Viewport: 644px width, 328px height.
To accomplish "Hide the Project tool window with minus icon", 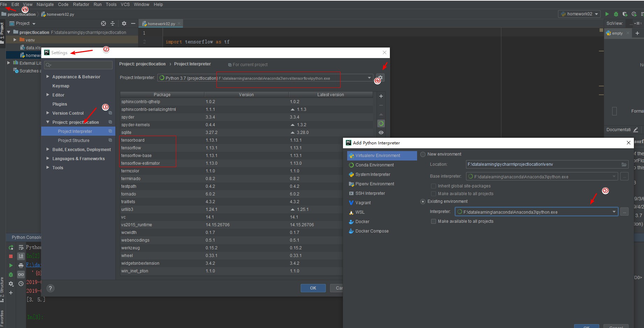I will click(x=133, y=23).
